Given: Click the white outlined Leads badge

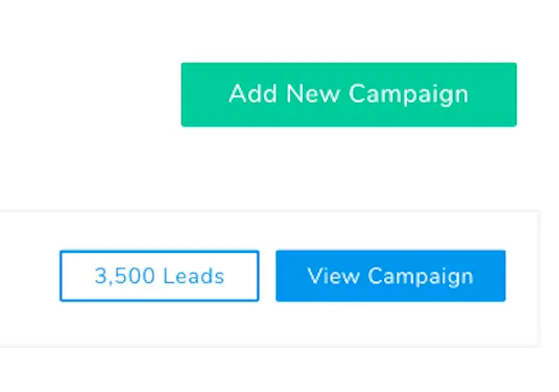Looking at the screenshot, I should click(x=160, y=276).
